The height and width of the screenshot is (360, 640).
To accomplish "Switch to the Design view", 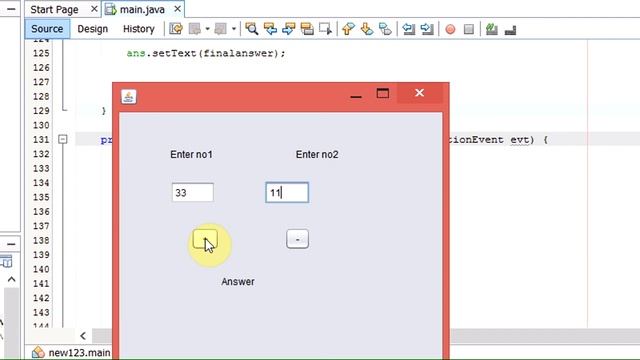I will [93, 29].
